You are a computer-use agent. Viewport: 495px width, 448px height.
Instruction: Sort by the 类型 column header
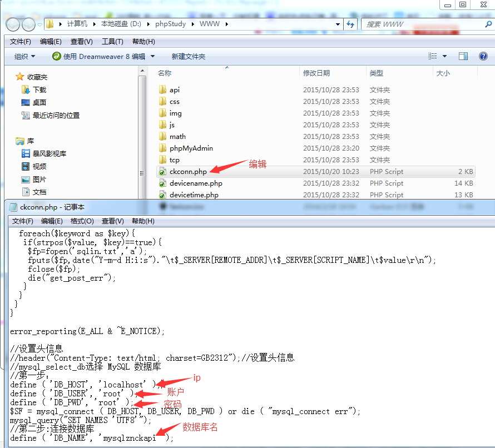pyautogui.click(x=377, y=73)
